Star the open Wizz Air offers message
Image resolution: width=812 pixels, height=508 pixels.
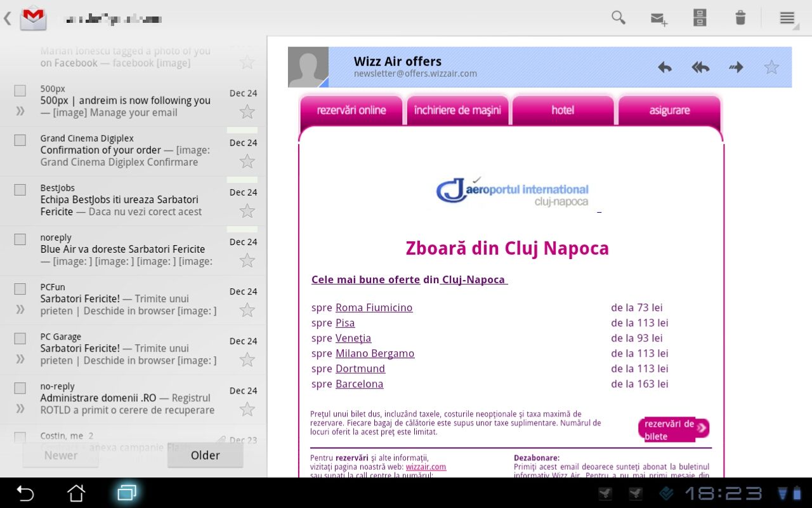point(771,67)
